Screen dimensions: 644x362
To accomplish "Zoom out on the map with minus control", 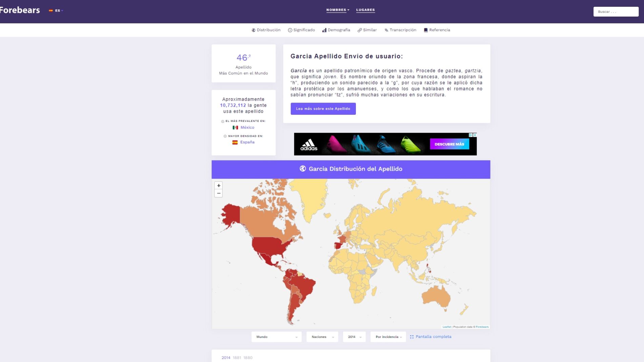I will pos(219,193).
